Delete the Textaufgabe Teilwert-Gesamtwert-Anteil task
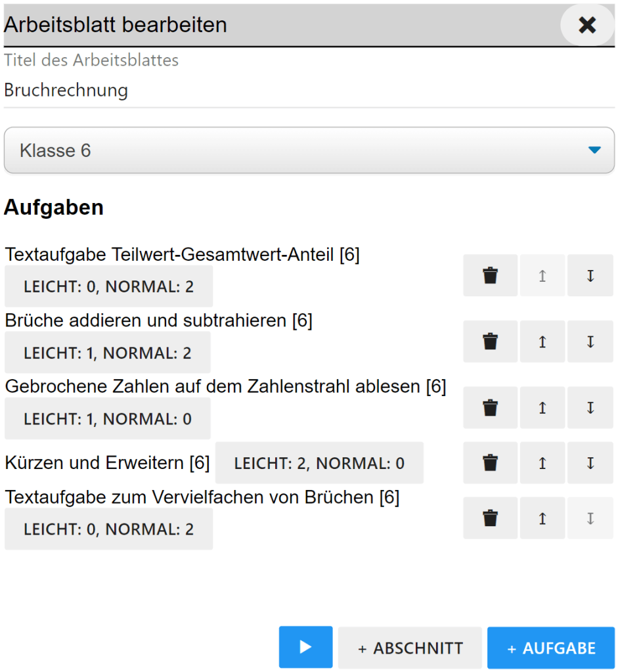The height and width of the screenshot is (672, 618). (x=490, y=275)
